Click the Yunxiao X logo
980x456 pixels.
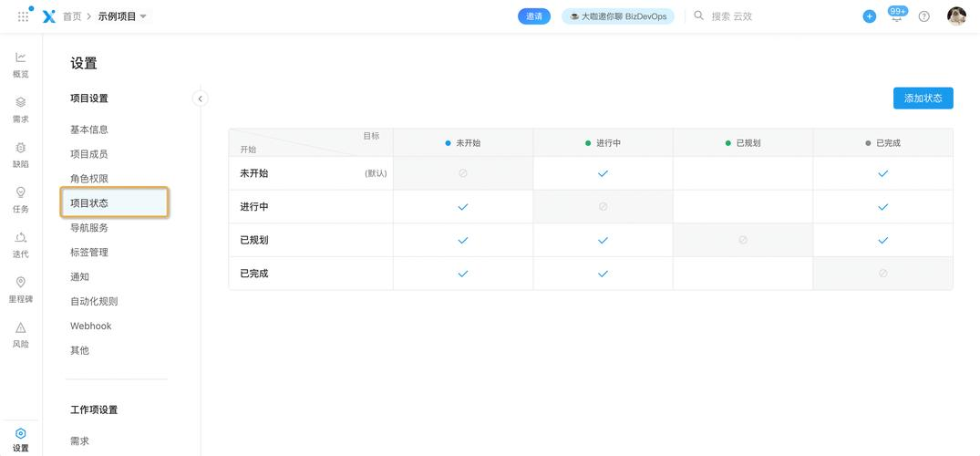(x=48, y=16)
